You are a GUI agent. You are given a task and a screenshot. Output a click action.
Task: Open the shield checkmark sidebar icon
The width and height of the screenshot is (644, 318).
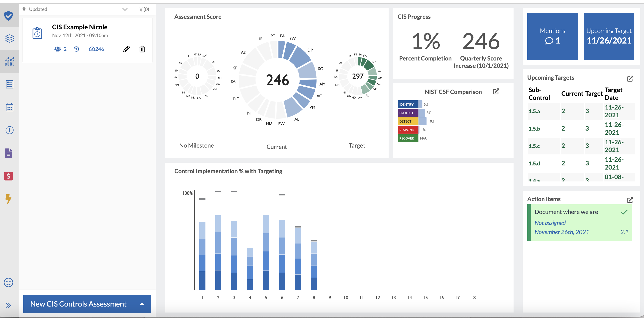[9, 16]
